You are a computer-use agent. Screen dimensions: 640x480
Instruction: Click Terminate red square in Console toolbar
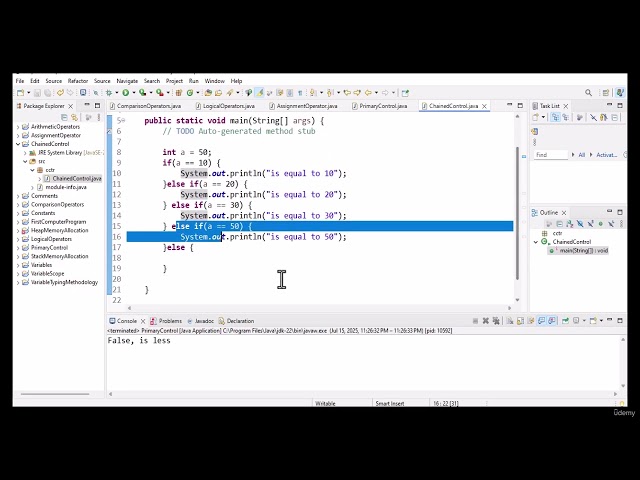pyautogui.click(x=475, y=321)
